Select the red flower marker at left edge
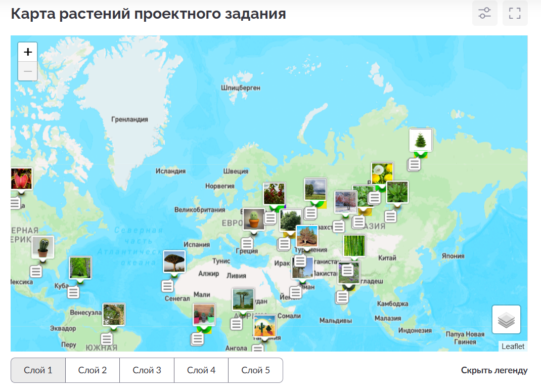The height and width of the screenshot is (392, 541). 21,179
